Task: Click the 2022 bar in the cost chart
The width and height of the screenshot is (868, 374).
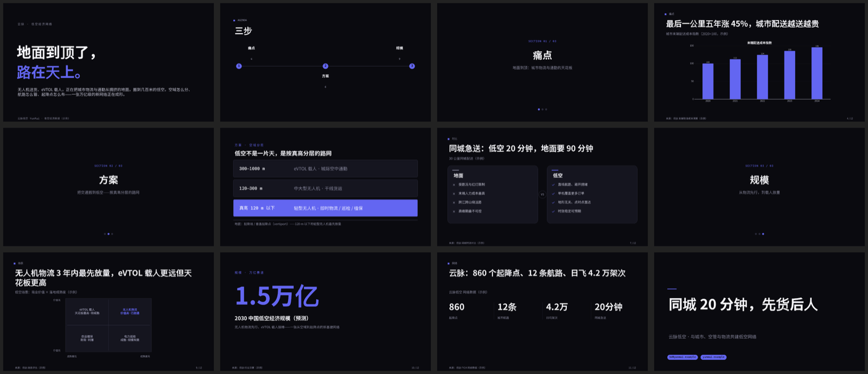Action: pyautogui.click(x=762, y=77)
